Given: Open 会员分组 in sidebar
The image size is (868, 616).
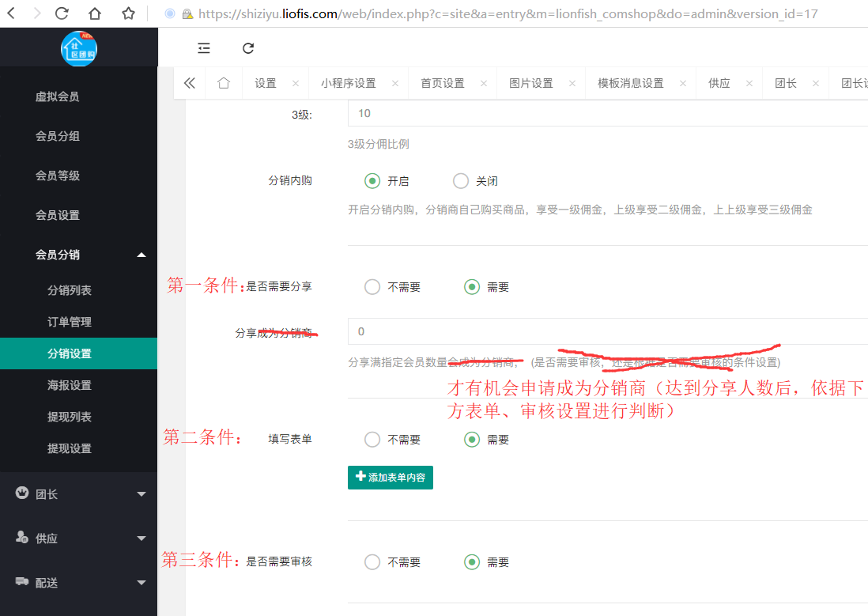Looking at the screenshot, I should (58, 136).
